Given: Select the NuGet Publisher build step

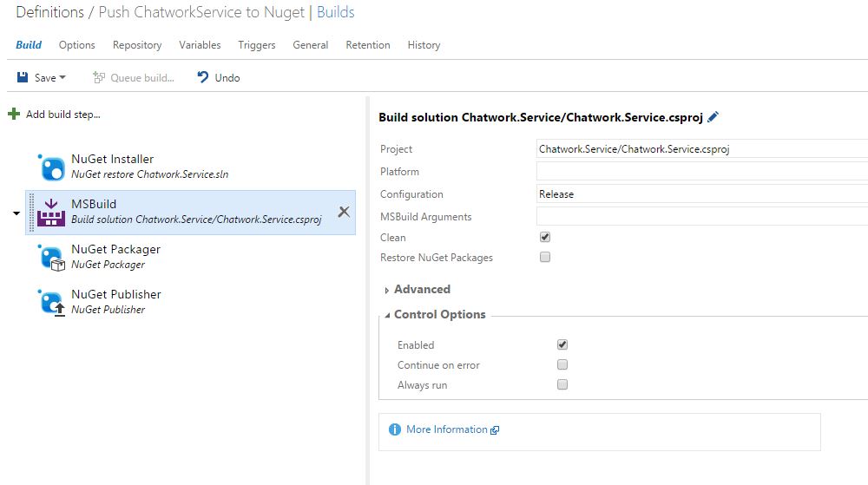Looking at the screenshot, I should coord(190,302).
